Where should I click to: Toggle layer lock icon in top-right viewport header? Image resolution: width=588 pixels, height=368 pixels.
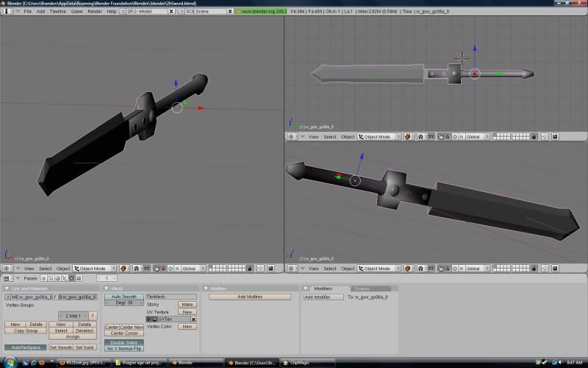coord(534,137)
